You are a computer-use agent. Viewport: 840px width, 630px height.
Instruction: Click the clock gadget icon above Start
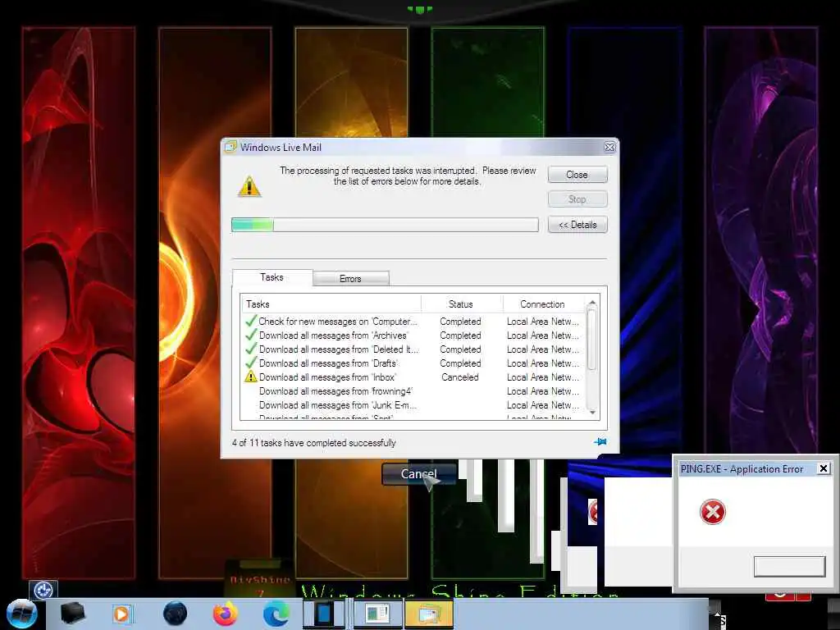pyautogui.click(x=43, y=590)
